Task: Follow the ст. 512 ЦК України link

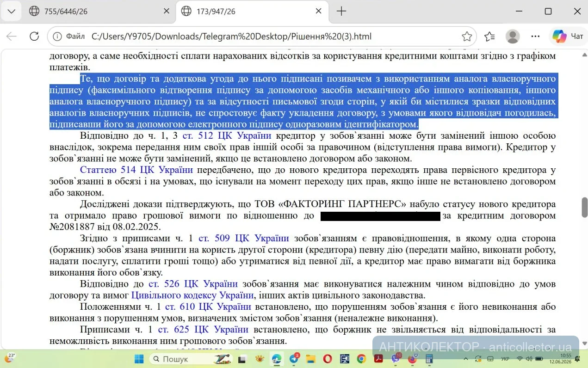Action: 227,135
